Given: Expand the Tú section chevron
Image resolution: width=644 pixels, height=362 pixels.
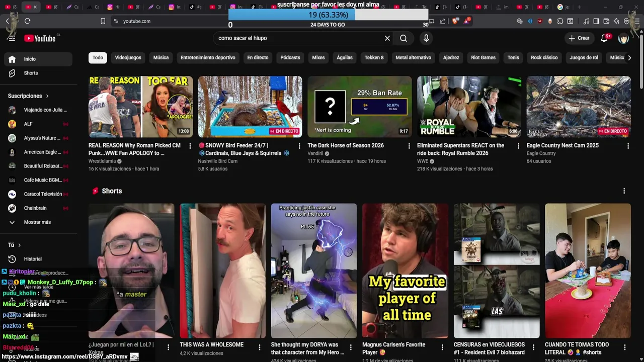Looking at the screenshot, I should tap(20, 245).
